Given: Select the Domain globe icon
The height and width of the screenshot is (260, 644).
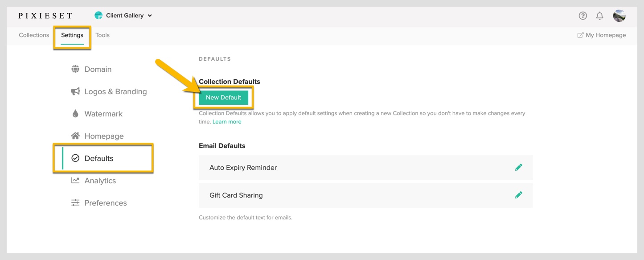Looking at the screenshot, I should [x=75, y=69].
